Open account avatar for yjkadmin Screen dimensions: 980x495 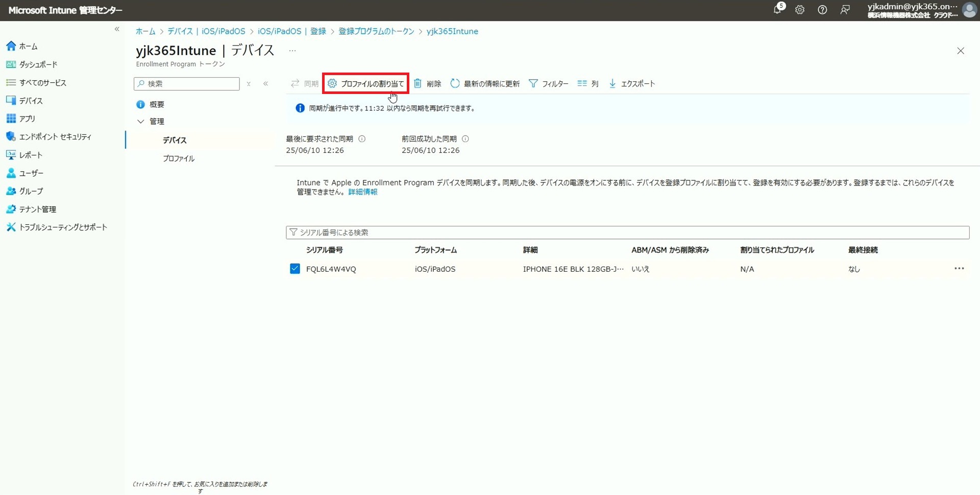pos(968,10)
